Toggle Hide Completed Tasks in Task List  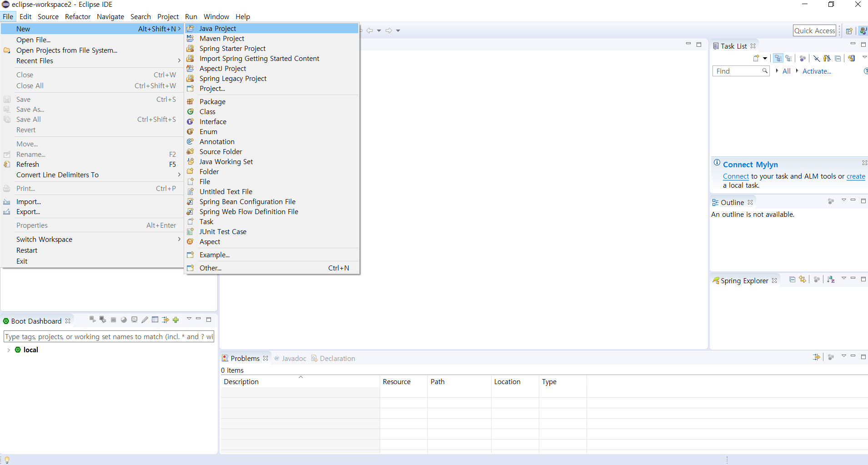(817, 58)
